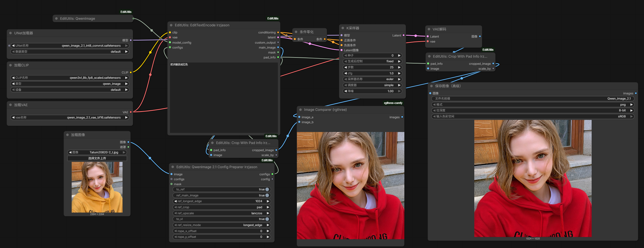Open the ref_upscale lanczos dropdown

point(222,213)
